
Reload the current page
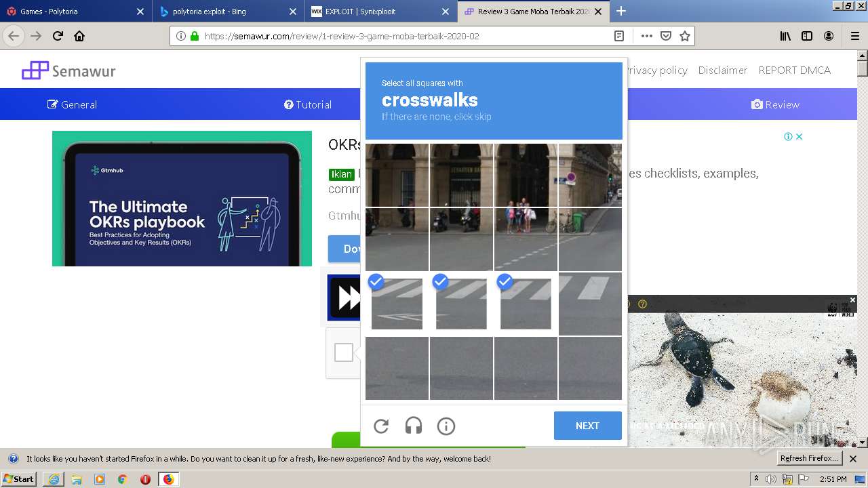point(58,36)
